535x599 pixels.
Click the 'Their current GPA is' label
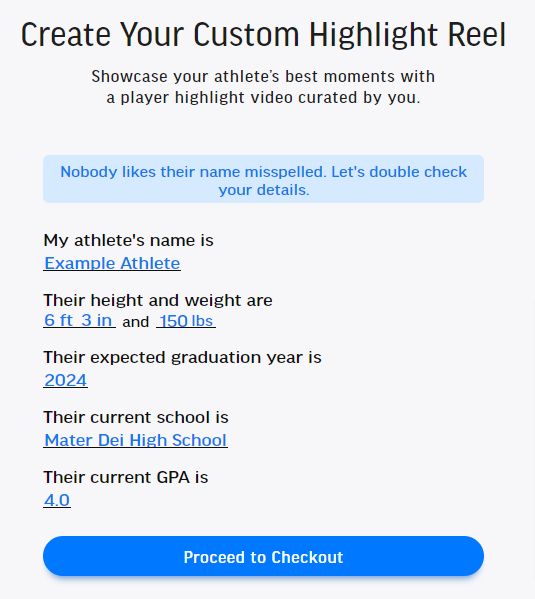126,477
